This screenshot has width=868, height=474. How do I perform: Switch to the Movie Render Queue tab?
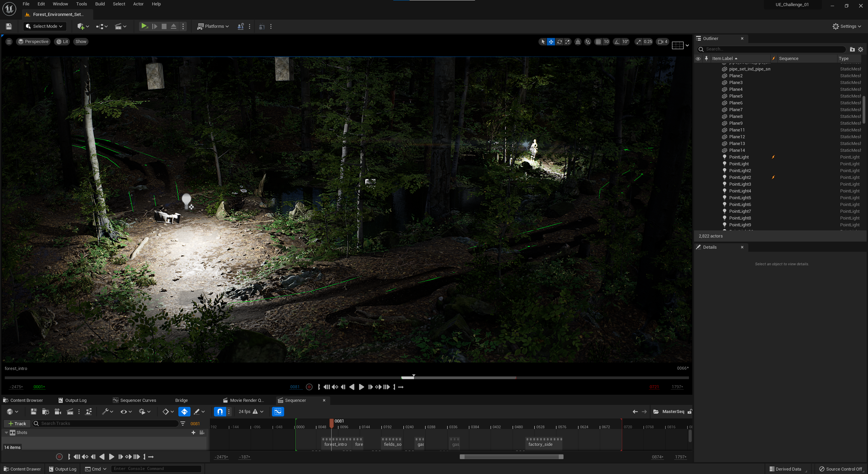[x=243, y=400]
